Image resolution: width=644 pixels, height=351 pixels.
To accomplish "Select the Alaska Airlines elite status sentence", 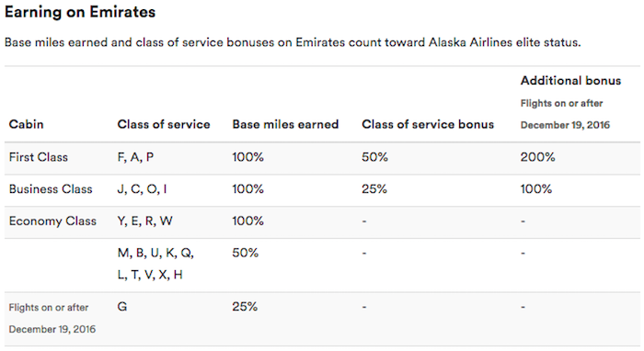I will pyautogui.click(x=293, y=42).
